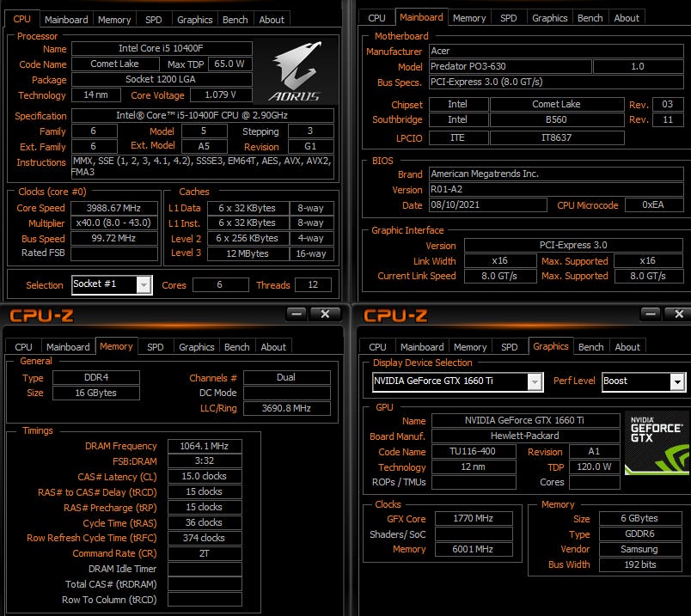The width and height of the screenshot is (691, 616).
Task: Click the GPU Bus Width value 192 bits
Action: coord(640,565)
